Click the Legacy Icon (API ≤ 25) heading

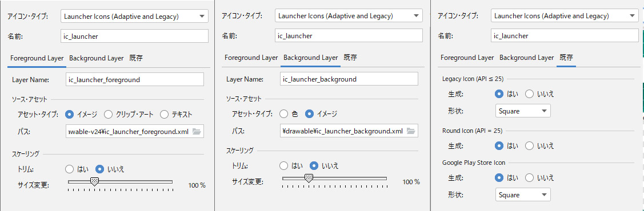[x=473, y=79]
